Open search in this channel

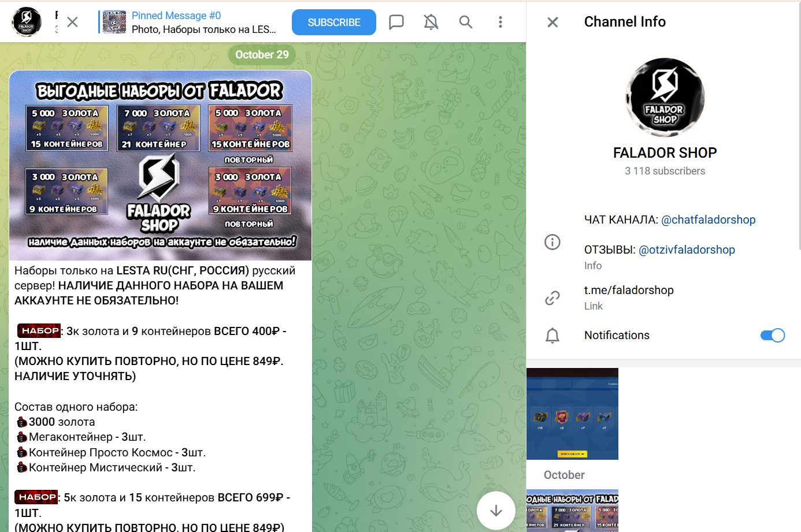(x=466, y=22)
